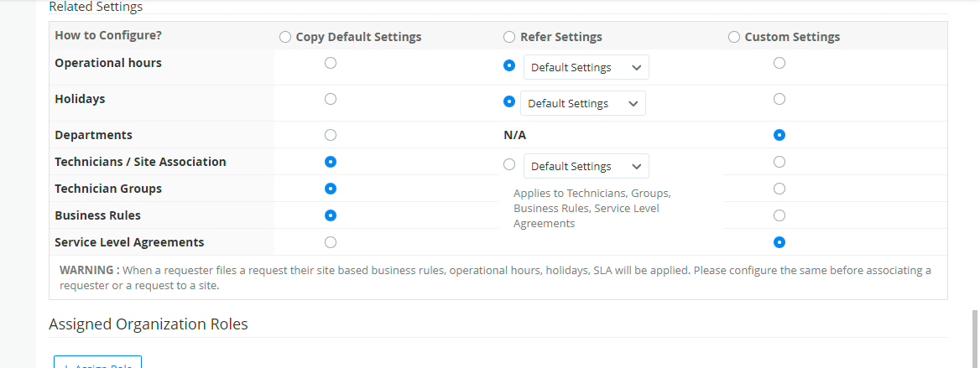980x368 pixels.
Task: Set Business Rules to custom settings
Action: [779, 215]
